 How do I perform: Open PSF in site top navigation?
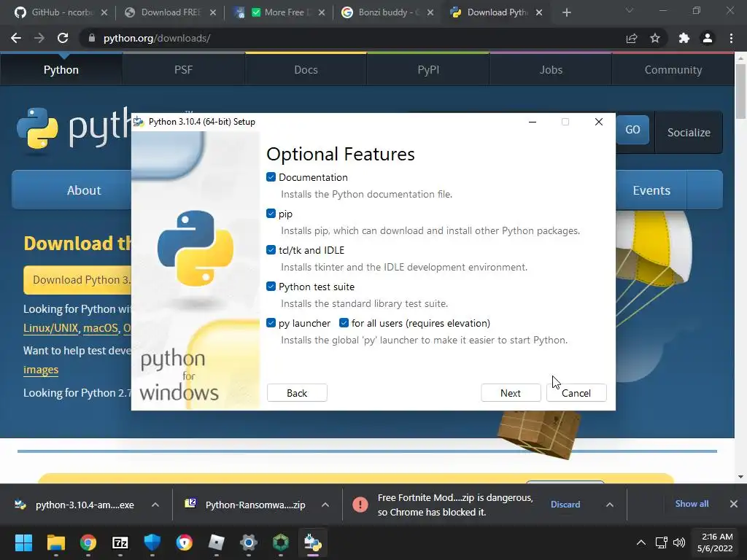[183, 69]
